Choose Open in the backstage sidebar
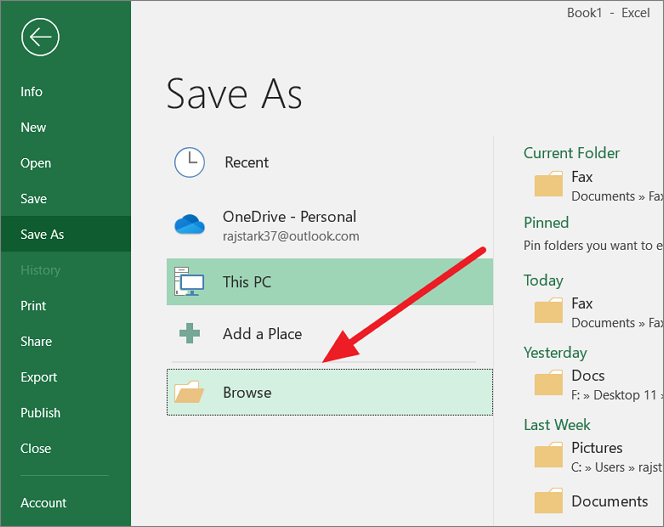The width and height of the screenshot is (664, 527). (x=66, y=163)
